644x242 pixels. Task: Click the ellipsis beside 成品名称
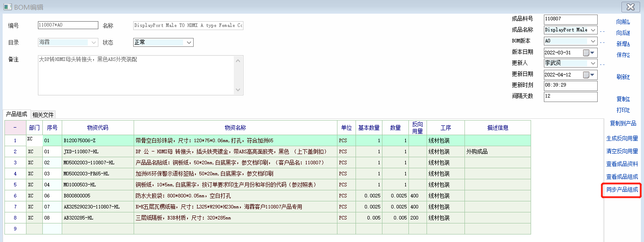click(603, 31)
